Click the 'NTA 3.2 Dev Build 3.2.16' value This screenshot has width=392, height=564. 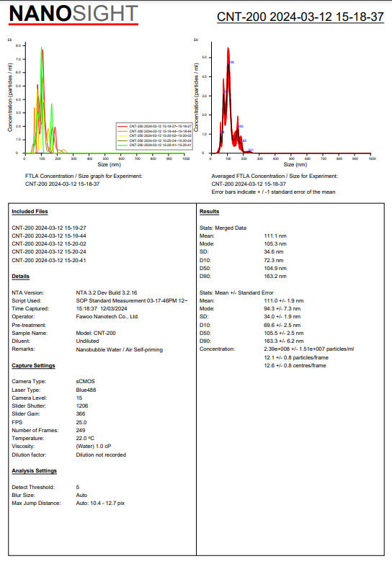(x=107, y=292)
